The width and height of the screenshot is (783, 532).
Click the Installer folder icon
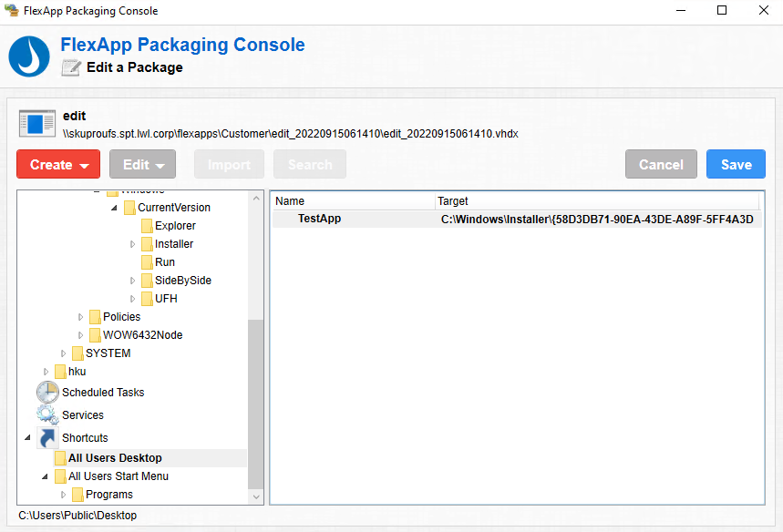[147, 244]
